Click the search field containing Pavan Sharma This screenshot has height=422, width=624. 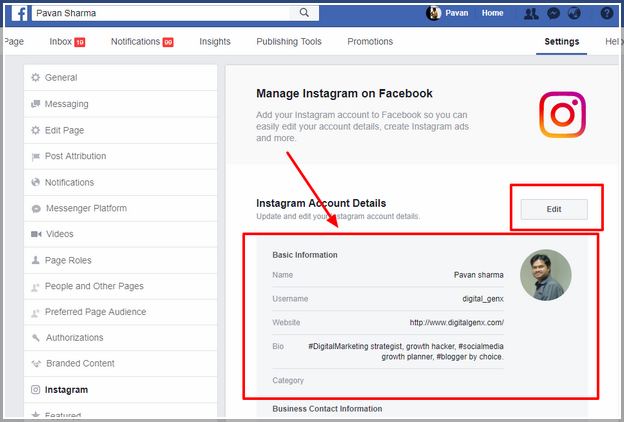[163, 13]
